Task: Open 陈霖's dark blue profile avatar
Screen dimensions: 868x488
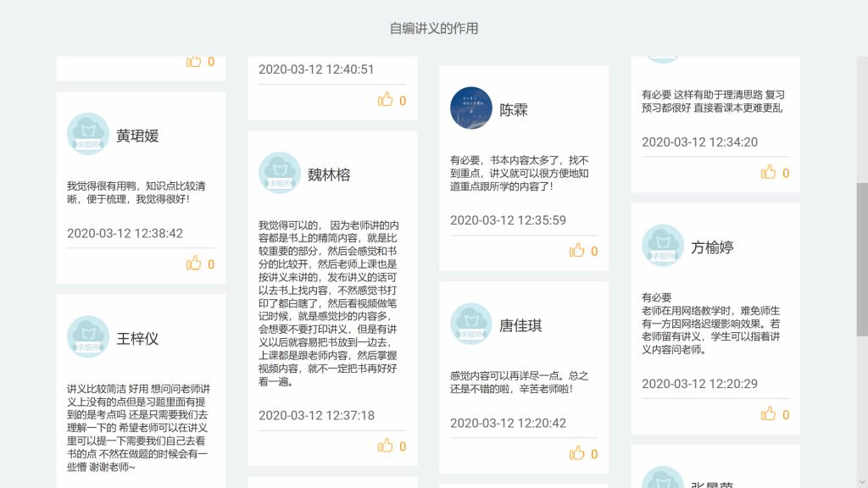Action: tap(471, 108)
